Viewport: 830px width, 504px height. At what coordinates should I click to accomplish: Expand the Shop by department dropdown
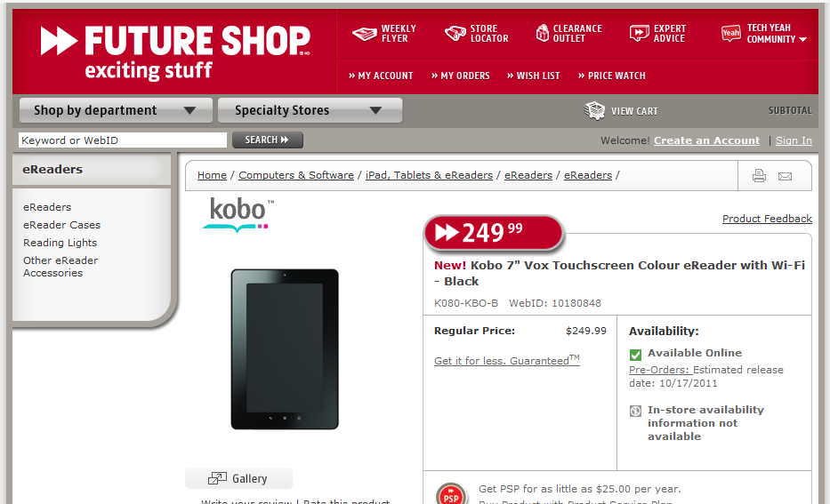(x=116, y=110)
